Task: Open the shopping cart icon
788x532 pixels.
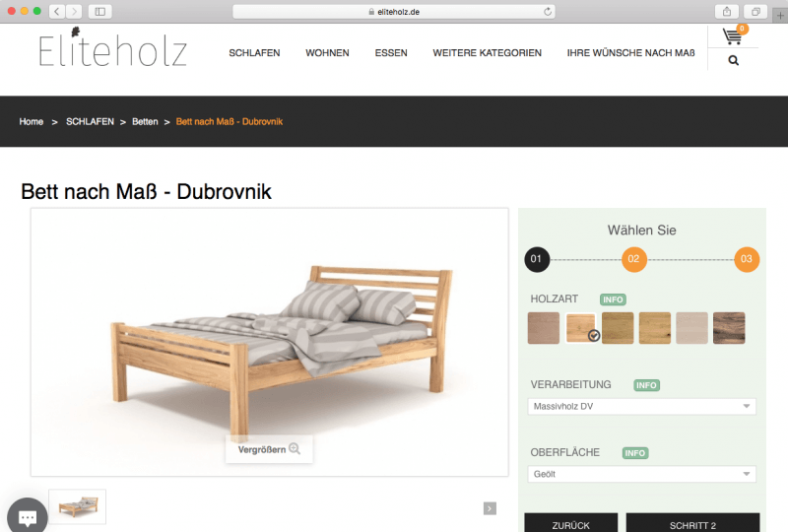Action: click(733, 36)
